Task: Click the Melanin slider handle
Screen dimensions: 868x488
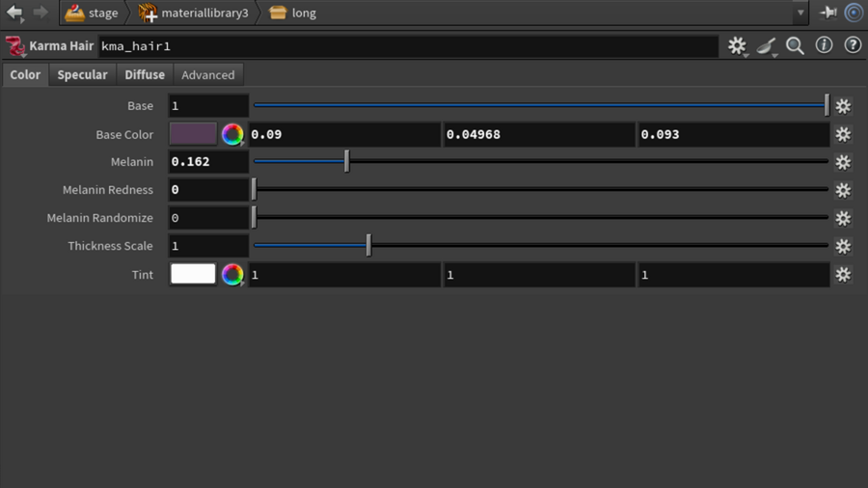Action: (346, 161)
